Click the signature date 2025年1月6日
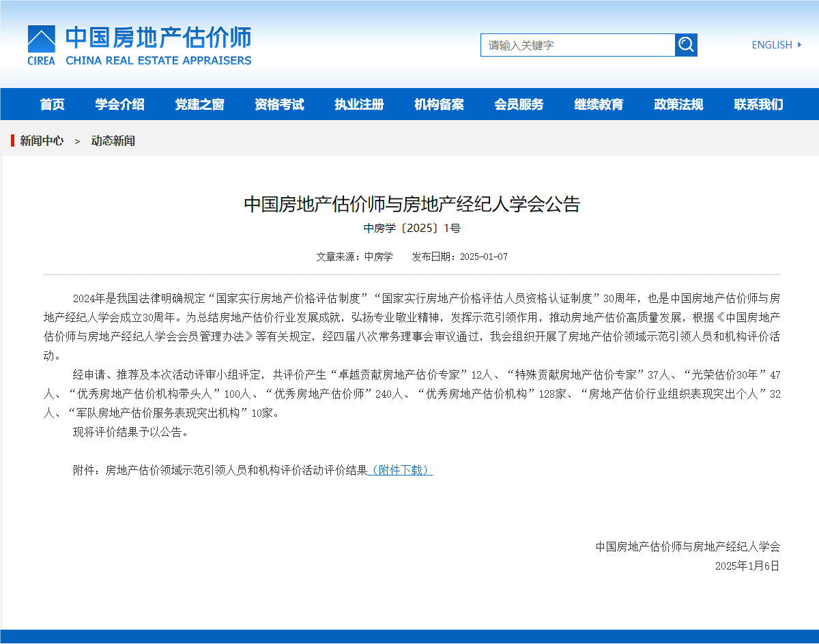 747,566
